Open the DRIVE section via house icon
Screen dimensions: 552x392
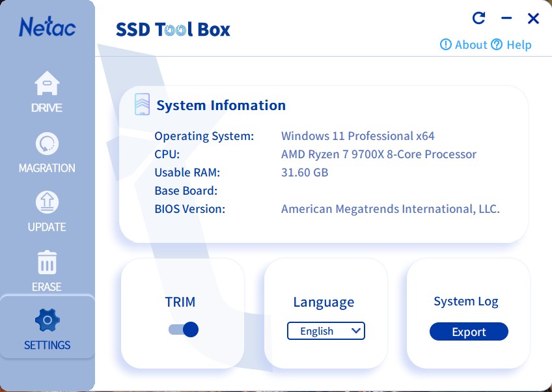47,83
